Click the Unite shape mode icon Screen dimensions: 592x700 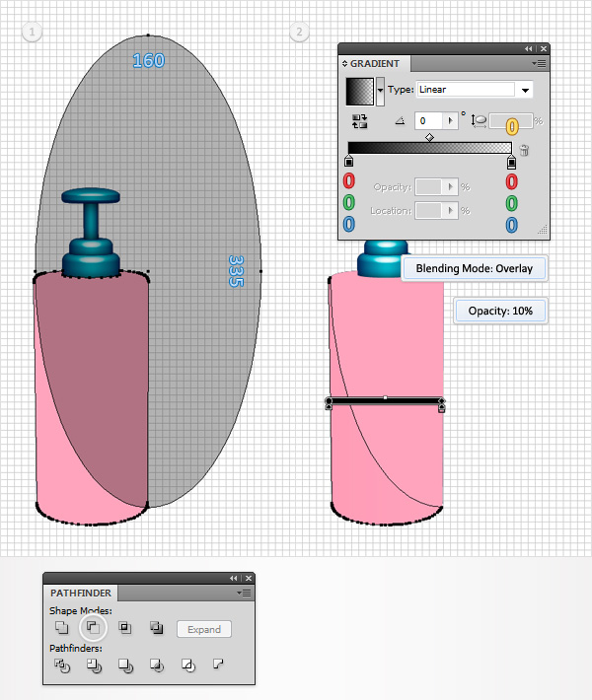(61, 628)
